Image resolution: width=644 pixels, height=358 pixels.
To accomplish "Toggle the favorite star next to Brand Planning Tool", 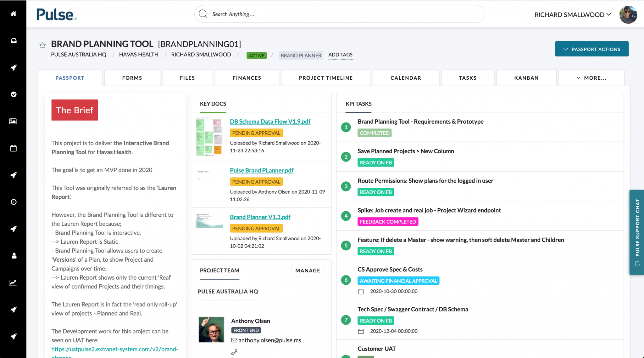I will click(43, 45).
